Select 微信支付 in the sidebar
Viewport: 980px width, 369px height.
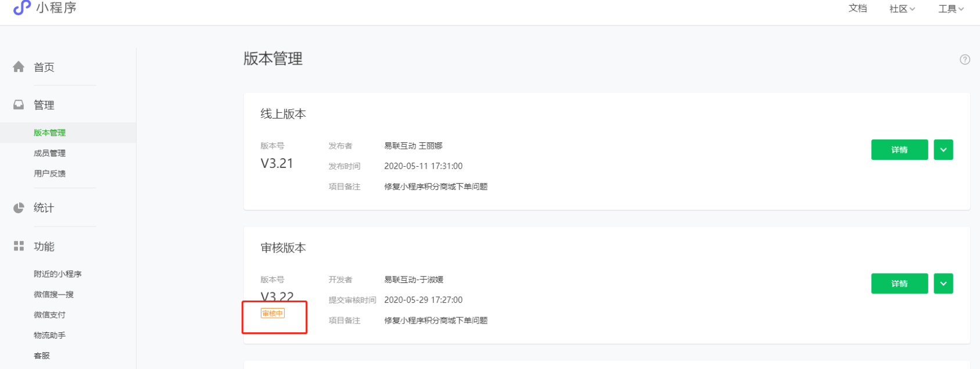(x=49, y=314)
